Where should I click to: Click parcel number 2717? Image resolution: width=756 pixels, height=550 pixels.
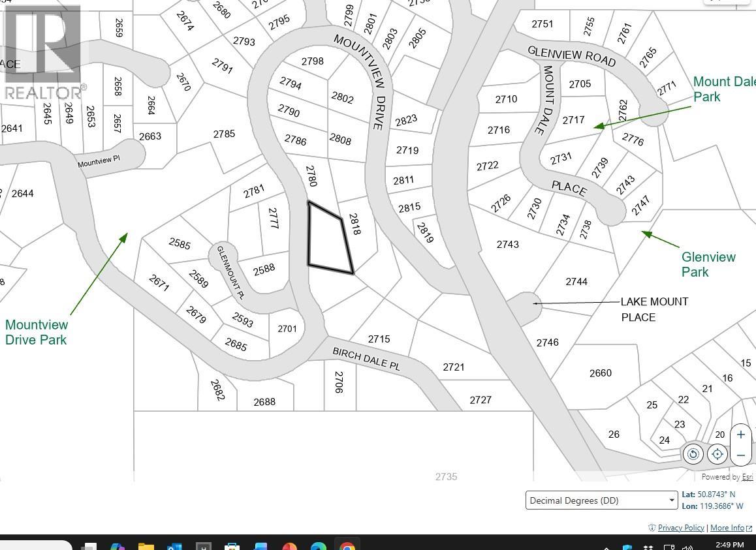573,119
